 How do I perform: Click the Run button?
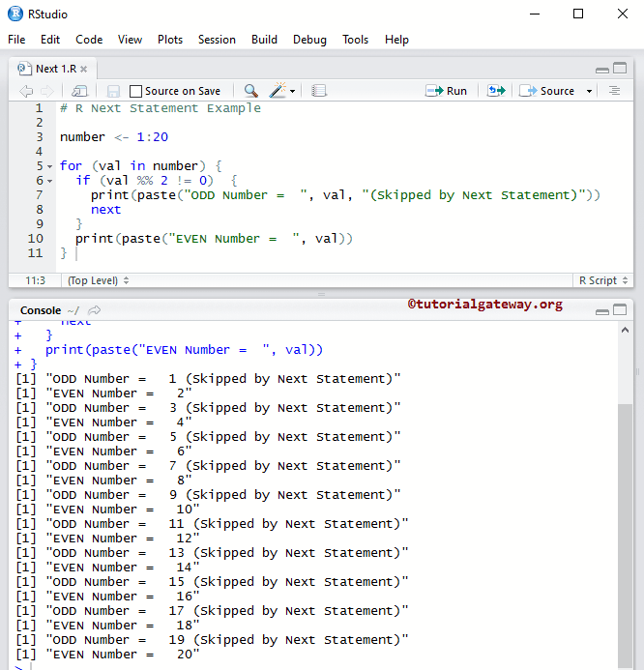click(x=447, y=91)
